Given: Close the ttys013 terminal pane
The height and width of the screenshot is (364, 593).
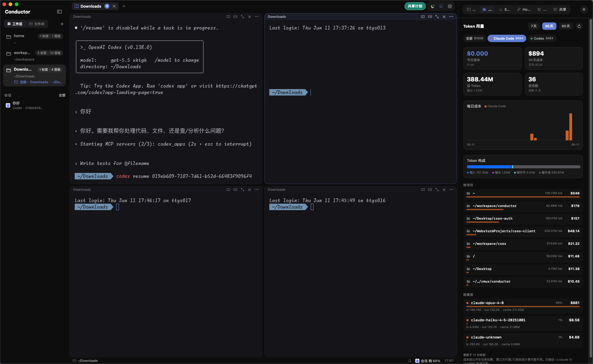Looking at the screenshot, I should pyautogui.click(x=444, y=17).
